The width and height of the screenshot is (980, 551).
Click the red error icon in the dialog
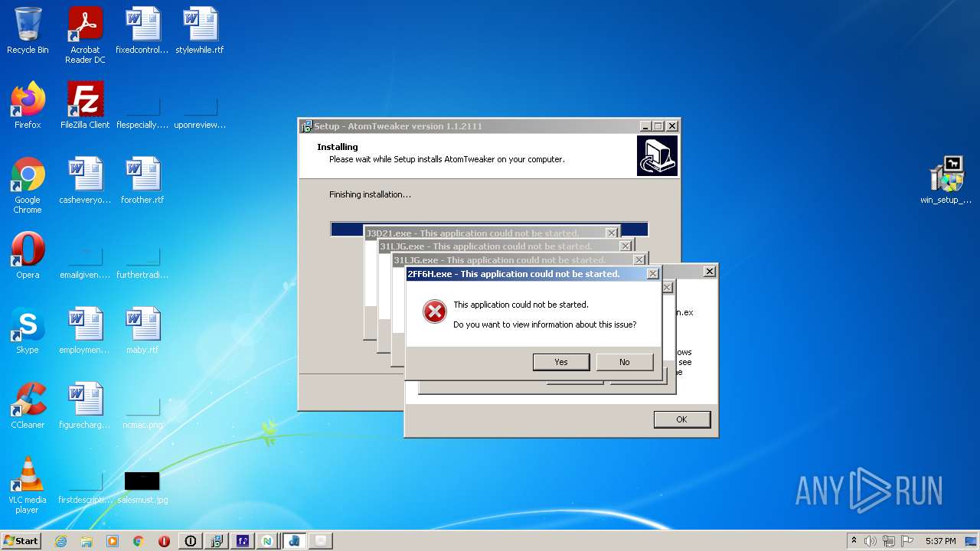[x=435, y=311]
